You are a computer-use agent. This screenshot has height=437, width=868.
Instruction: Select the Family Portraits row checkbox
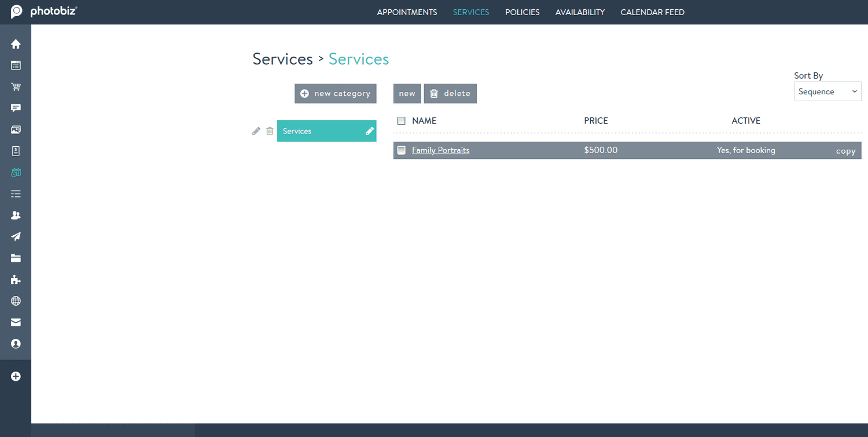pyautogui.click(x=401, y=150)
